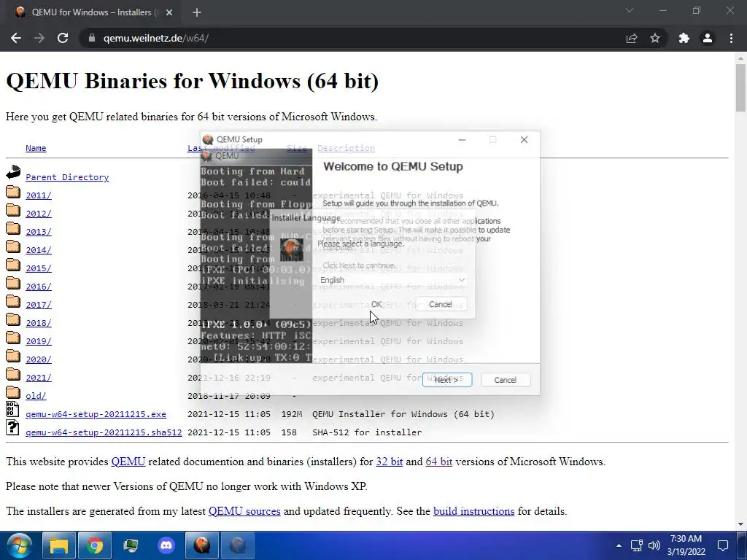
Task: Open the 2021/ directory link
Action: click(39, 378)
